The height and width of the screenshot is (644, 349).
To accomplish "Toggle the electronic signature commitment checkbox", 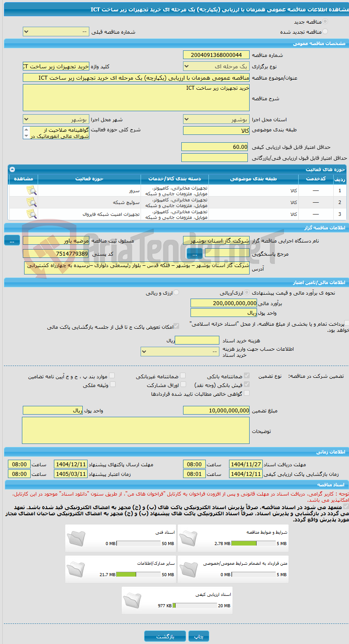I will point(346,506).
